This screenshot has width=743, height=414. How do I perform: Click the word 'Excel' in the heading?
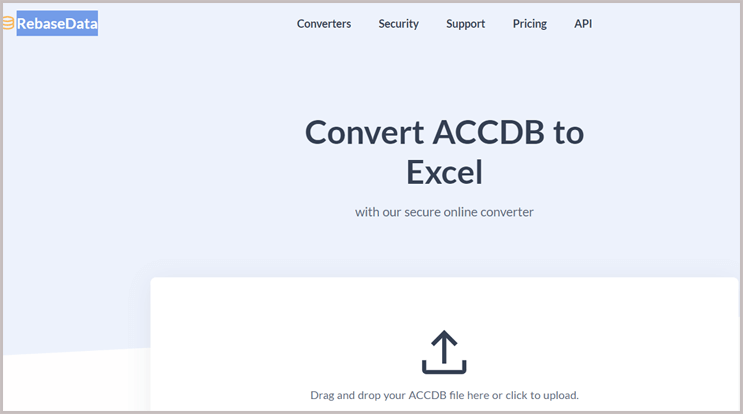pyautogui.click(x=444, y=172)
